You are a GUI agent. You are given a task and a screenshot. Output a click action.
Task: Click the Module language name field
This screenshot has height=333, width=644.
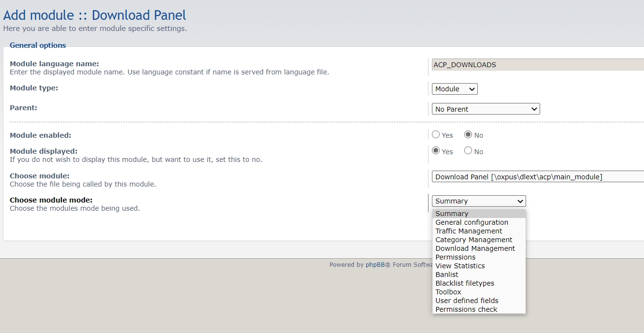click(x=537, y=65)
